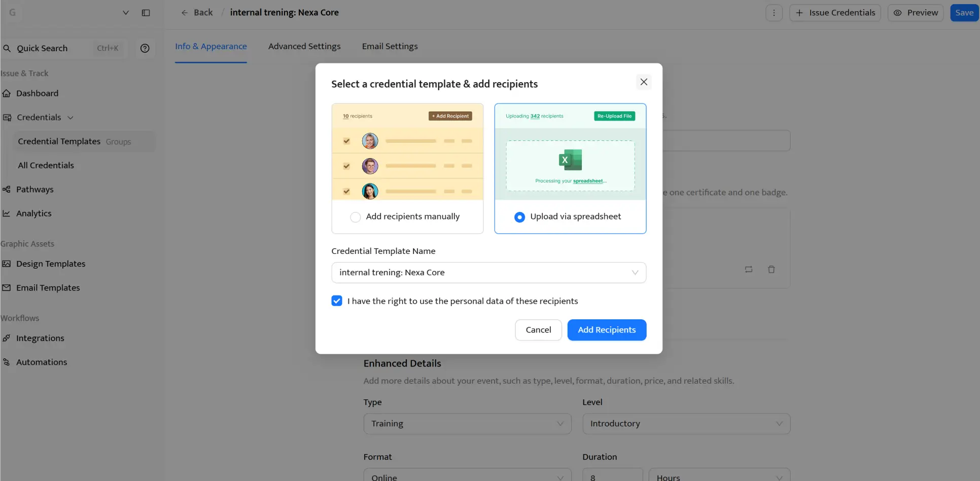
Task: Switch to the Email Settings tab
Action: [390, 46]
